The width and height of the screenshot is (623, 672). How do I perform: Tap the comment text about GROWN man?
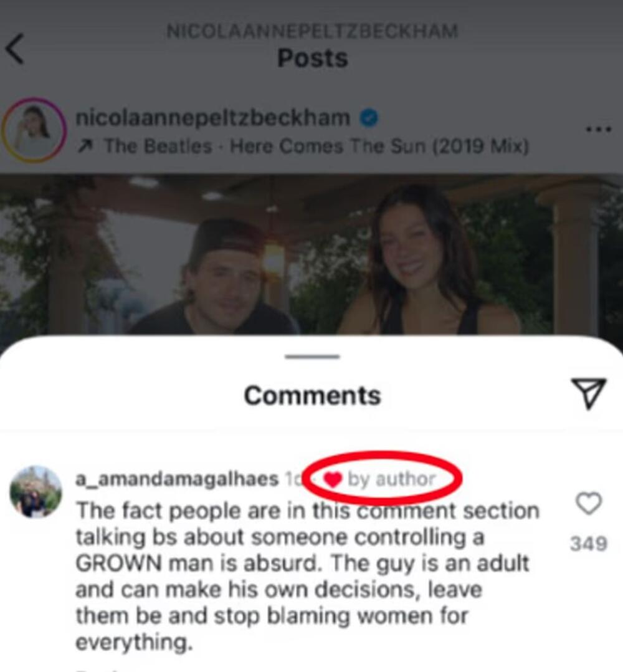pos(307,576)
